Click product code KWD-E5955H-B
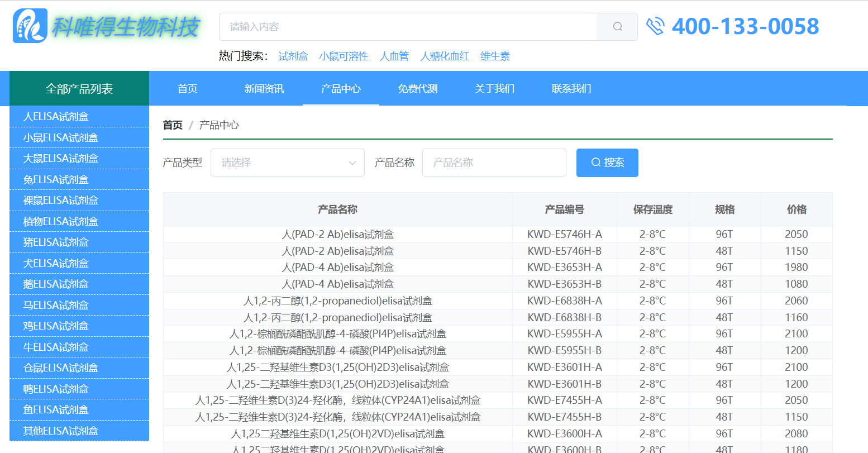The height and width of the screenshot is (453, 868). (565, 351)
